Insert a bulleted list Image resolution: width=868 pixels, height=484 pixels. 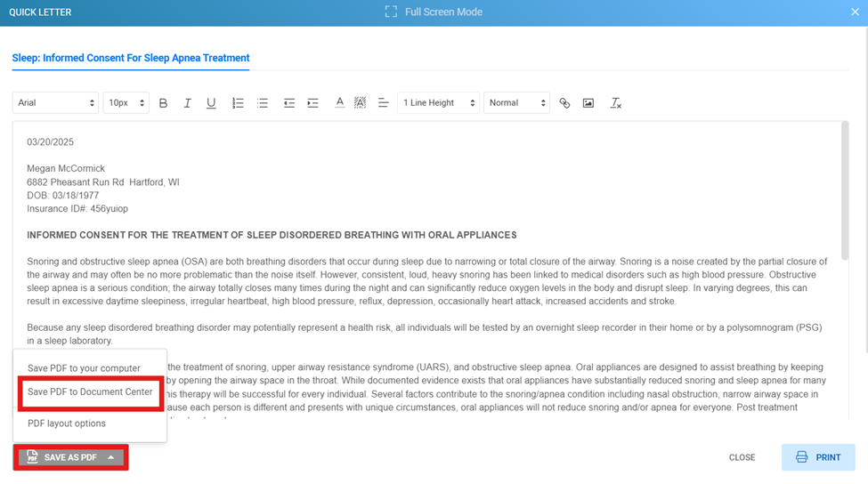(x=263, y=103)
